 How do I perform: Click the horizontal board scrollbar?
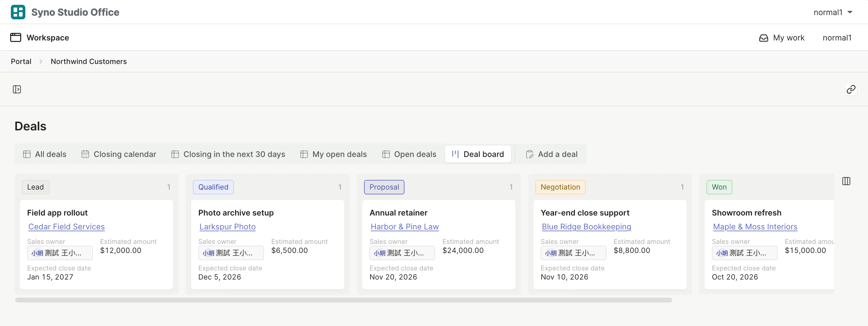click(343, 300)
